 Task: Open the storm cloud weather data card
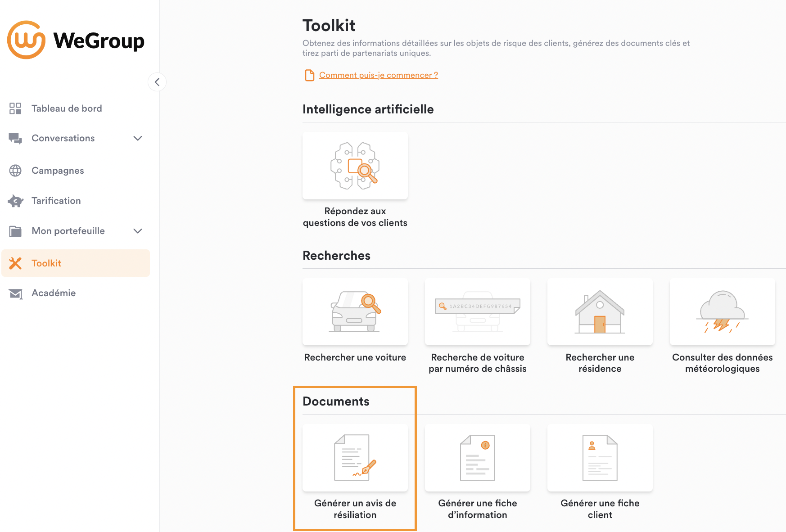point(723,311)
